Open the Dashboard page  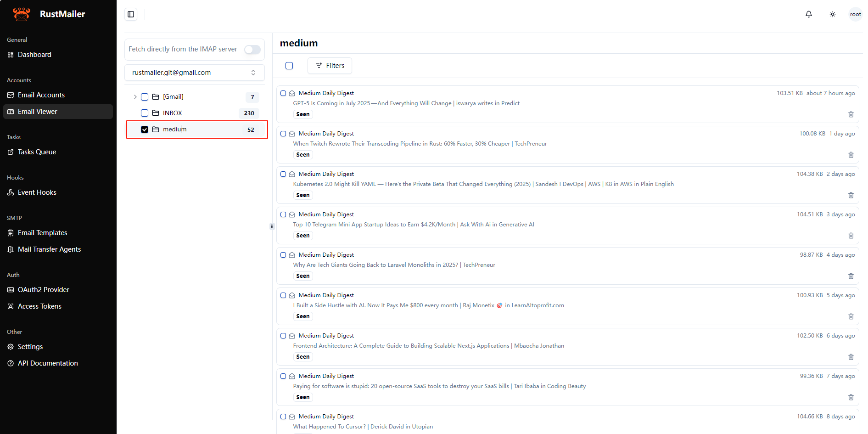(58, 55)
